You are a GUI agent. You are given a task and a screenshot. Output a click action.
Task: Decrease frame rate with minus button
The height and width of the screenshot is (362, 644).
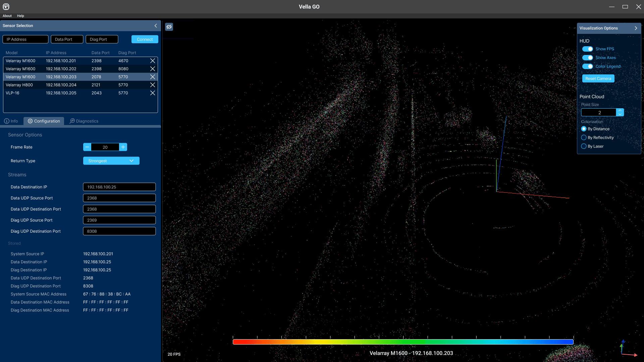pyautogui.click(x=87, y=147)
